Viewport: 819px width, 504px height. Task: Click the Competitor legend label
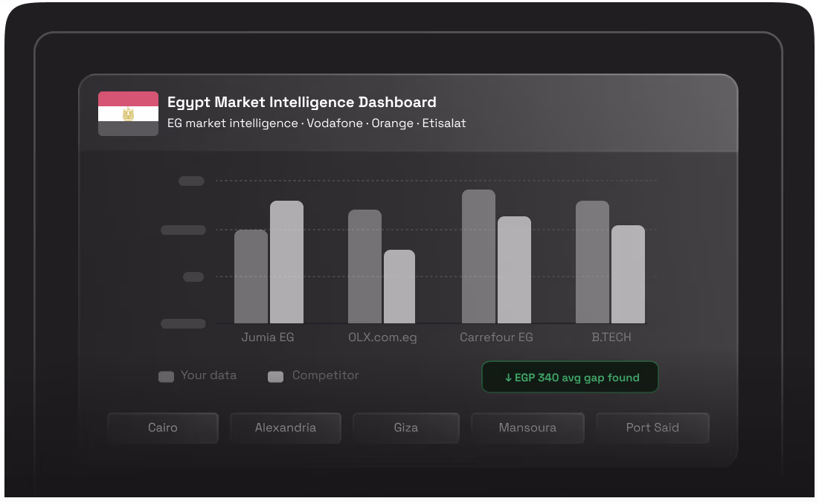(x=325, y=375)
